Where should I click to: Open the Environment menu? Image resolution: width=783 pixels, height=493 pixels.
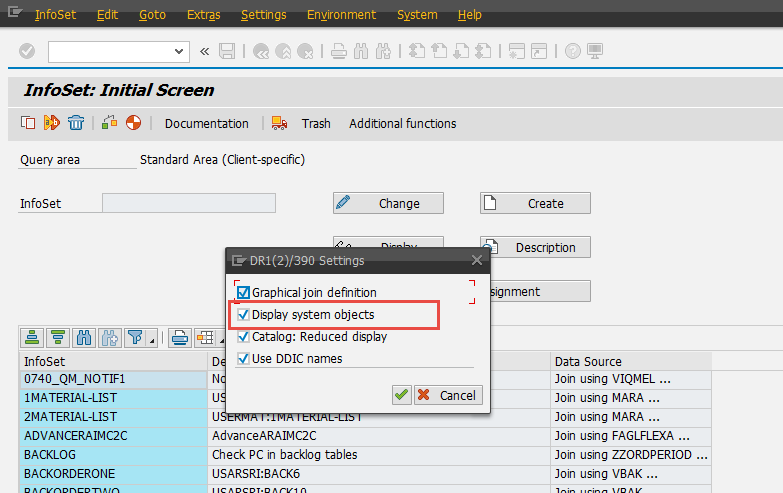tap(341, 15)
